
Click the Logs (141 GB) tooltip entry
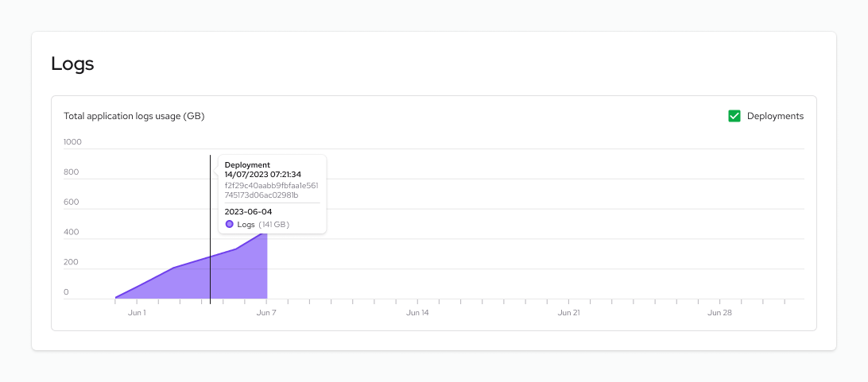[262, 225]
